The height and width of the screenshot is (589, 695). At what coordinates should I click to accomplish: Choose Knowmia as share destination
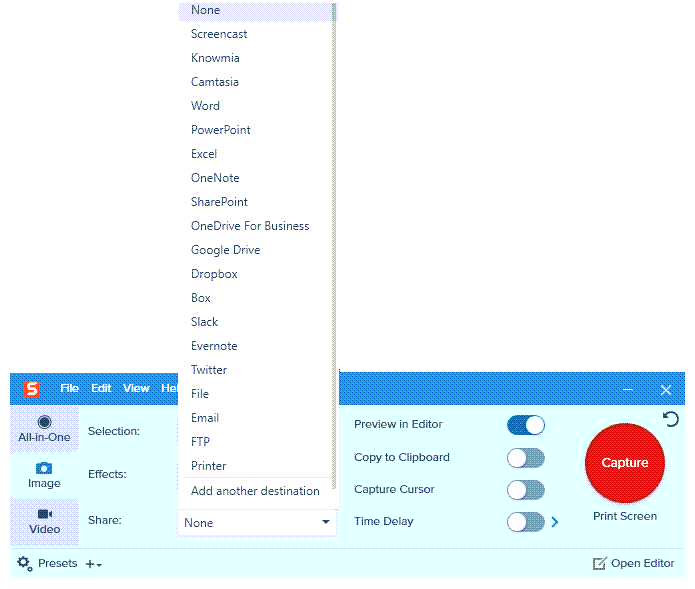255,58
